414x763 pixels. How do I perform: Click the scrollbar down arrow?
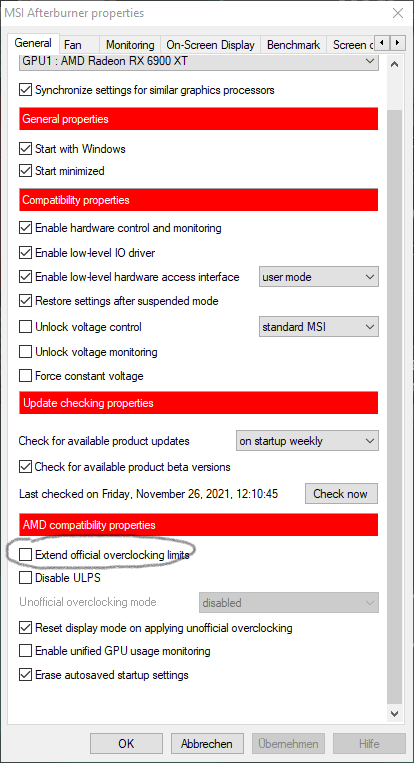click(x=395, y=714)
